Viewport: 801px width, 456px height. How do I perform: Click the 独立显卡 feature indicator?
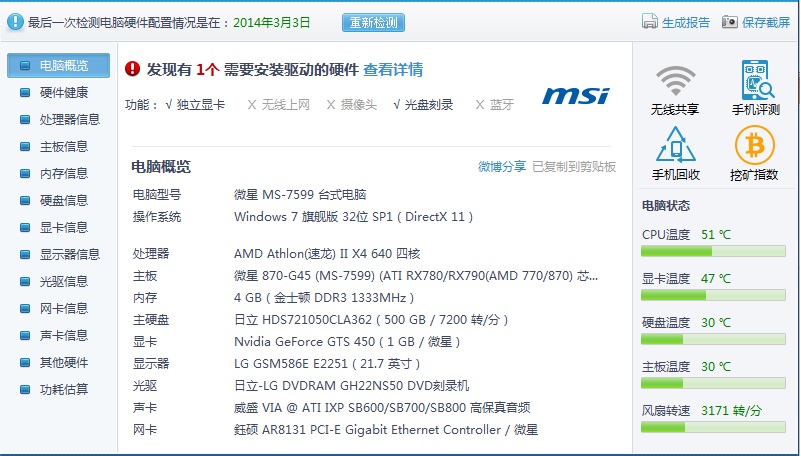click(195, 105)
